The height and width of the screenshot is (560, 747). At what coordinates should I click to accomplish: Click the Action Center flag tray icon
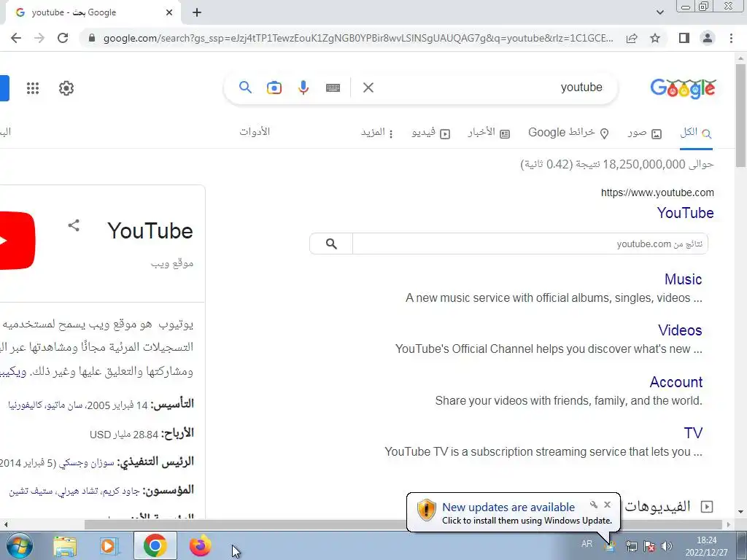click(649, 546)
